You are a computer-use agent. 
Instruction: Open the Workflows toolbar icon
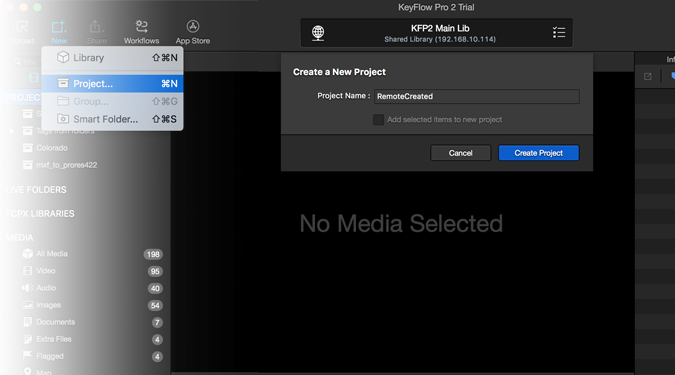pos(141,32)
